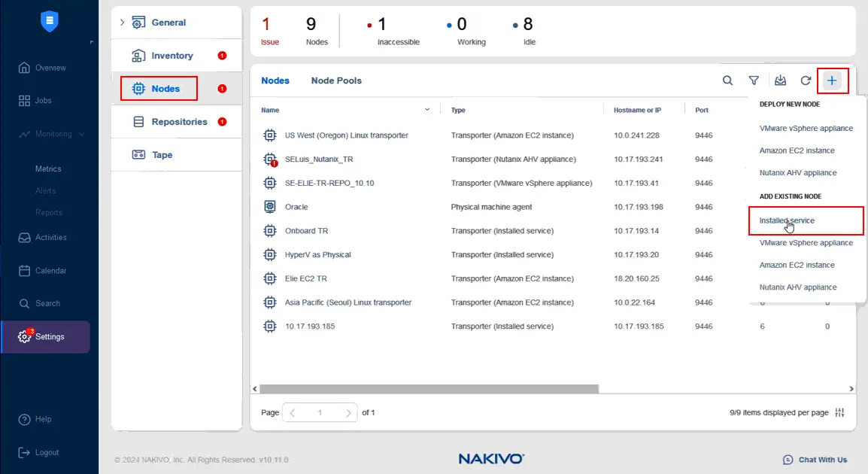The image size is (868, 474).
Task: Click the plus add node button
Action: 832,81
